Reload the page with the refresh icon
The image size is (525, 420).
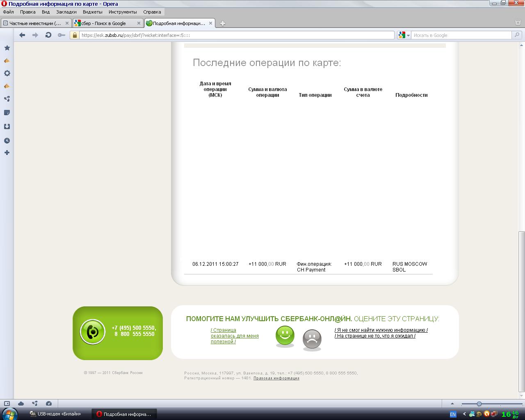point(48,35)
